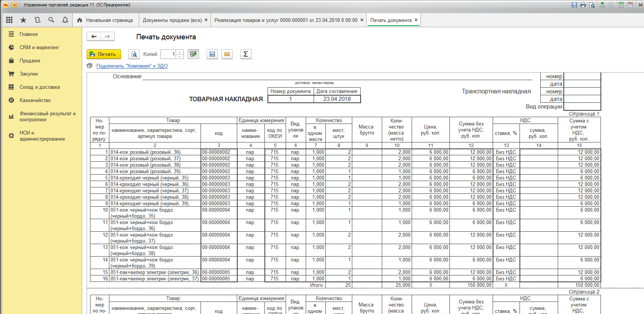
Task: Send the document by email envelope icon
Action: click(227, 54)
